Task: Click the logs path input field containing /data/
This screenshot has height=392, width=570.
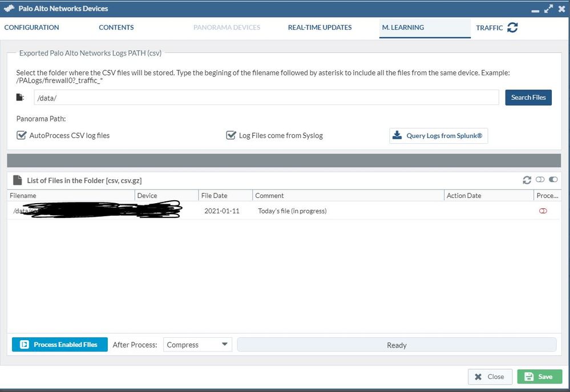Action: [x=266, y=98]
